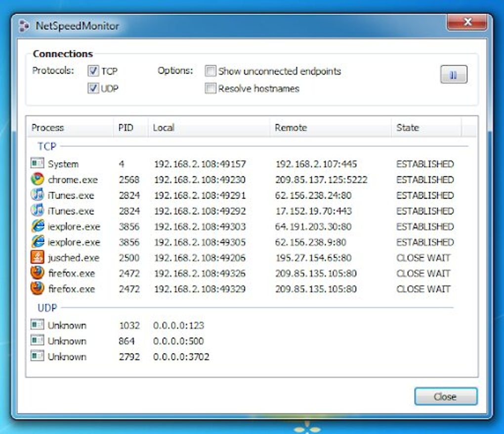
Task: Select the chrome.exe process name
Action: [x=73, y=180]
